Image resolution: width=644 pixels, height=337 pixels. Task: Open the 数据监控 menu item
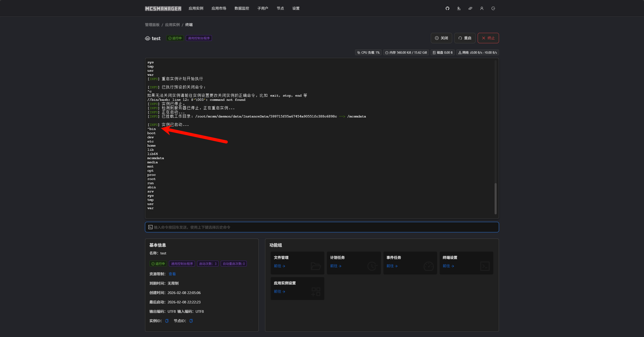coord(242,8)
